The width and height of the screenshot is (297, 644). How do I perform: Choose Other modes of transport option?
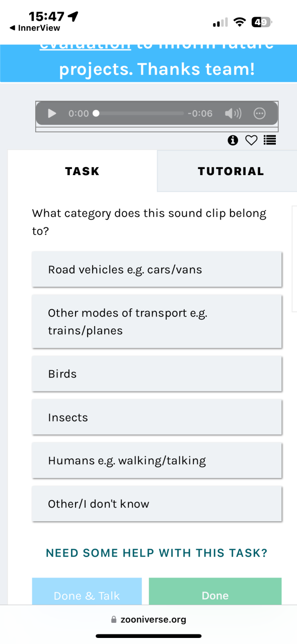point(157,321)
